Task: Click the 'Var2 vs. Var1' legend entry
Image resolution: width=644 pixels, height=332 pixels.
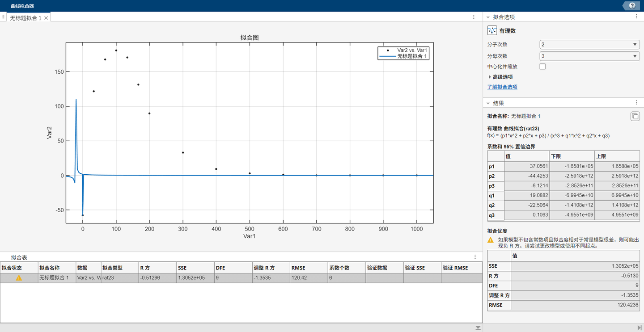Action: [x=412, y=50]
